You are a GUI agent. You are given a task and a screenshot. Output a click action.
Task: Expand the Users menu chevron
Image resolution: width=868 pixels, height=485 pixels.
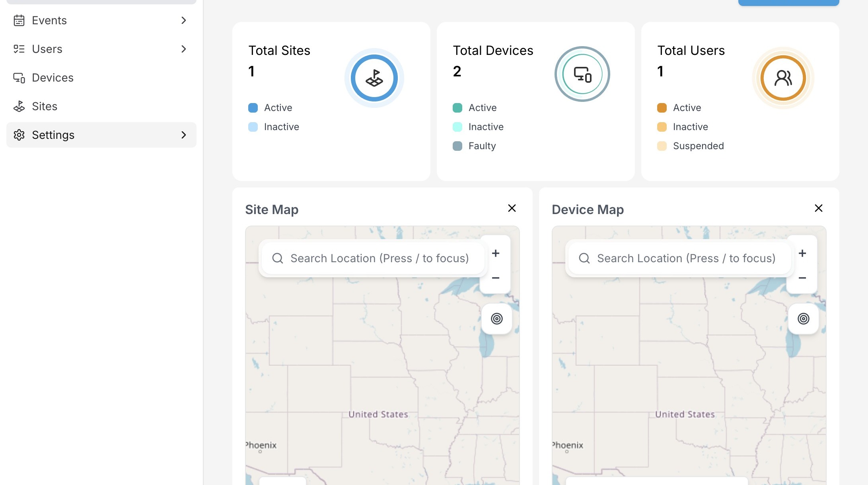pyautogui.click(x=183, y=49)
